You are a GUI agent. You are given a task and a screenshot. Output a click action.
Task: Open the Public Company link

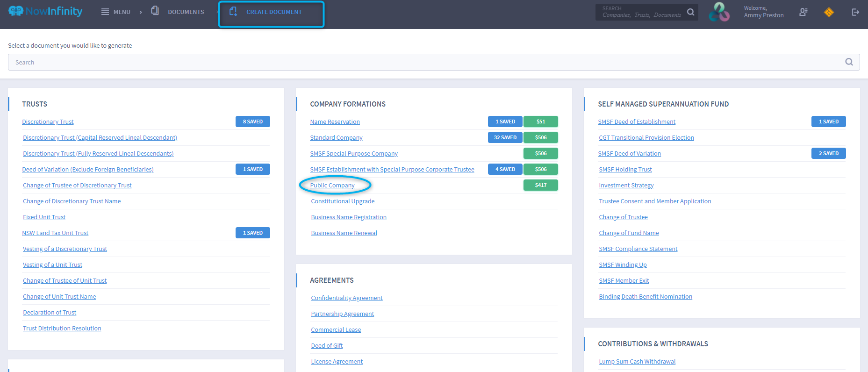332,185
